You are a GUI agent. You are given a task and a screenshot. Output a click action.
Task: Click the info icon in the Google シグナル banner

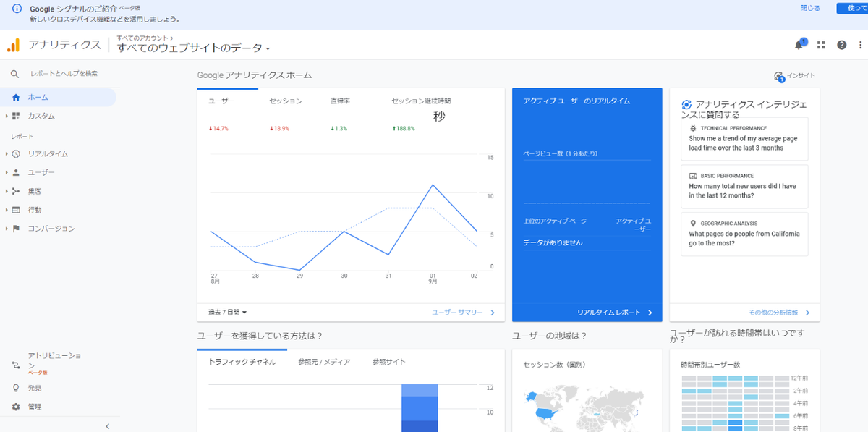coord(17,9)
